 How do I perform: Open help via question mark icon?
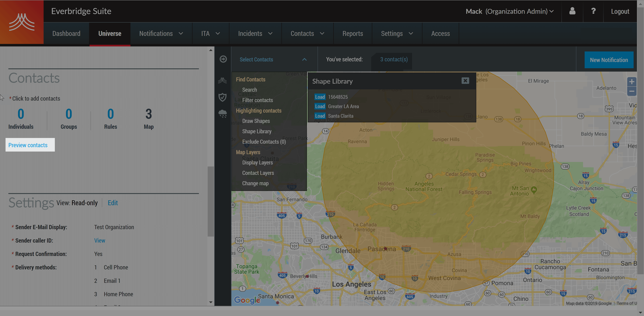coord(593,11)
